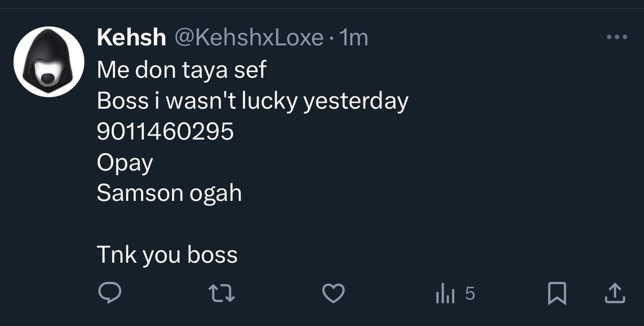Open tweet via 'Me don taya sef' text
The width and height of the screenshot is (644, 326).
[x=182, y=70]
